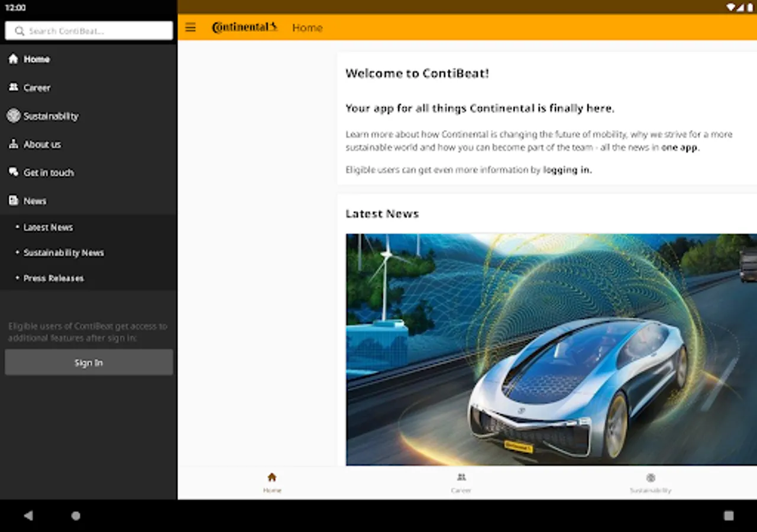Screen dimensions: 757x532
Task: Tap the Career icon in bottom navigation
Action: click(461, 476)
